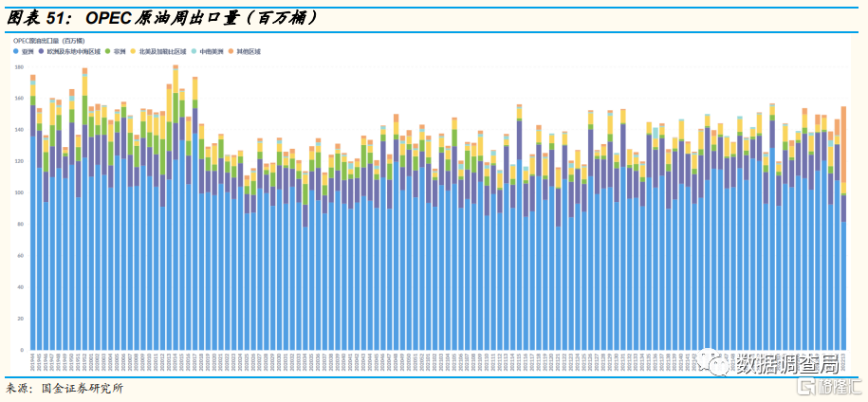Viewport: 868px width, 402px height.
Task: Click the 数据调查局 watermark text
Action: pos(787,364)
